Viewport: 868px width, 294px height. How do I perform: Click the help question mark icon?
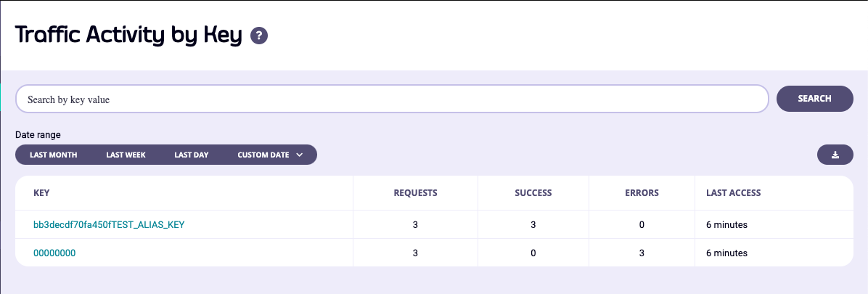pyautogui.click(x=259, y=36)
